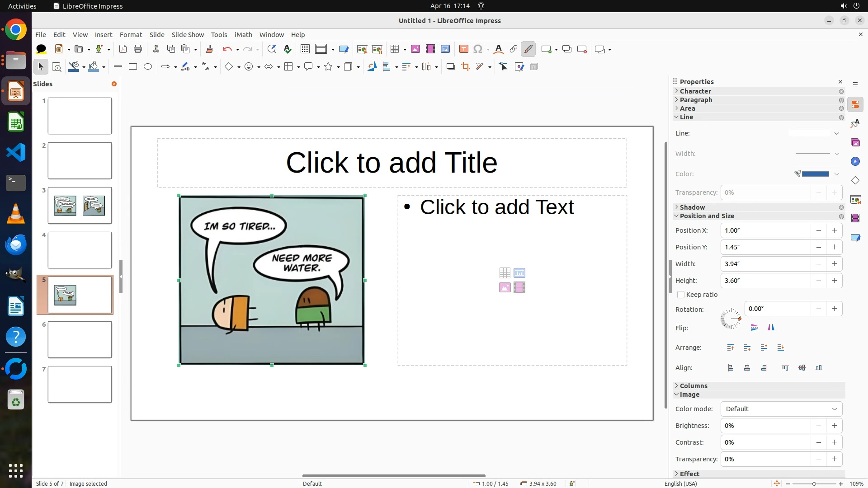Flip image horizontally in sidebar
This screenshot has width=868, height=488.
point(771,328)
